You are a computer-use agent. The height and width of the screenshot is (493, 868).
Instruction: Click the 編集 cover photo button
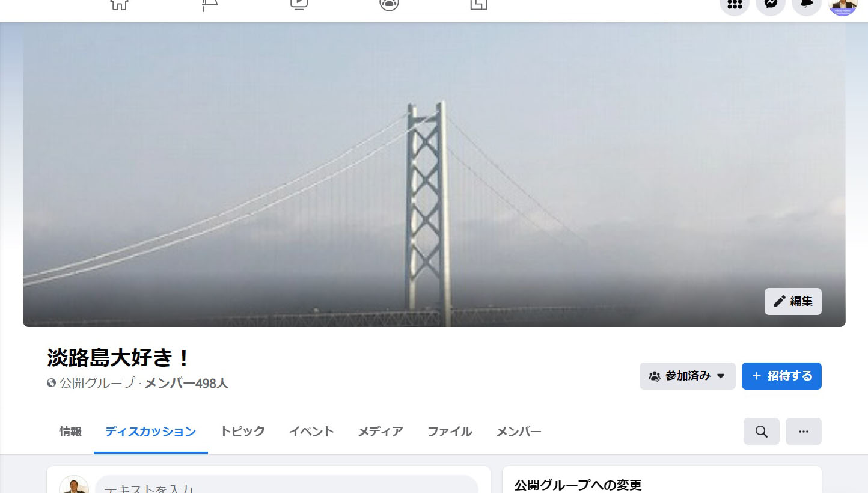[x=793, y=302]
